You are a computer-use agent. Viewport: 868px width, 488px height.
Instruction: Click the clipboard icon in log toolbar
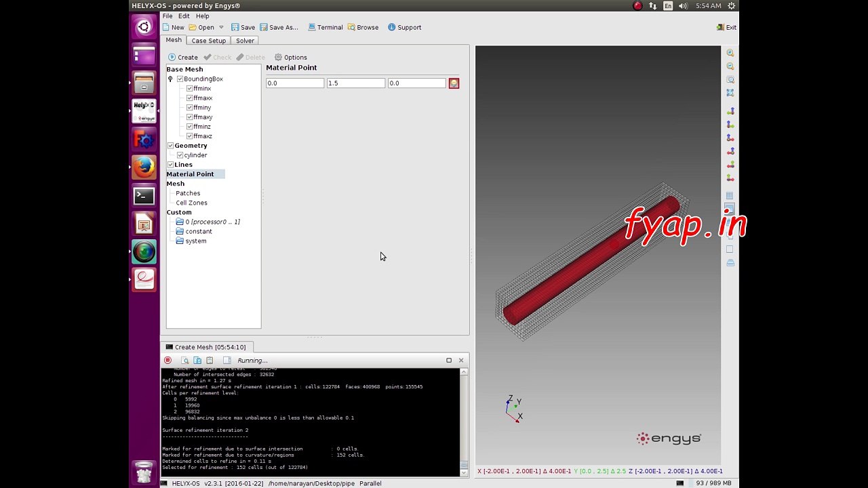coord(210,361)
